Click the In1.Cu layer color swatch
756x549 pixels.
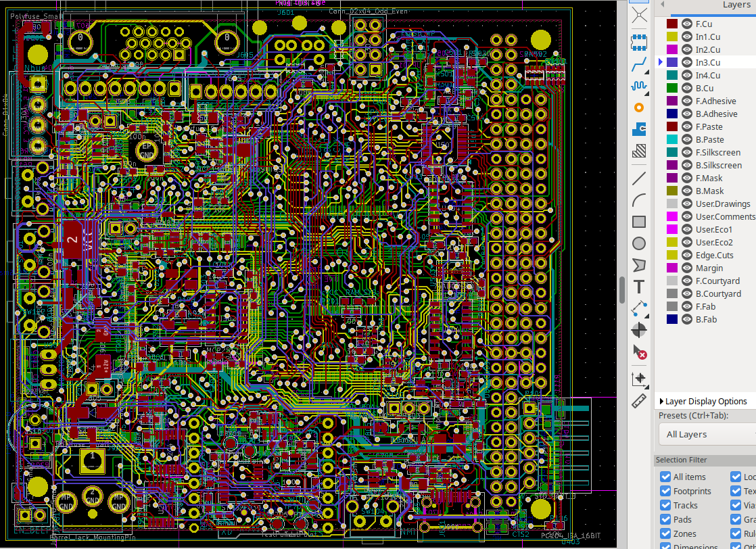point(672,37)
